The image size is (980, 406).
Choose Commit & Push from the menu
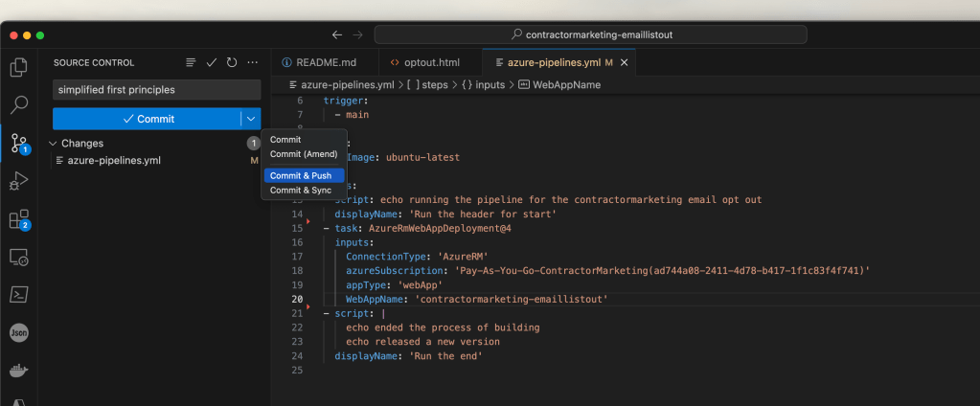[x=304, y=176]
